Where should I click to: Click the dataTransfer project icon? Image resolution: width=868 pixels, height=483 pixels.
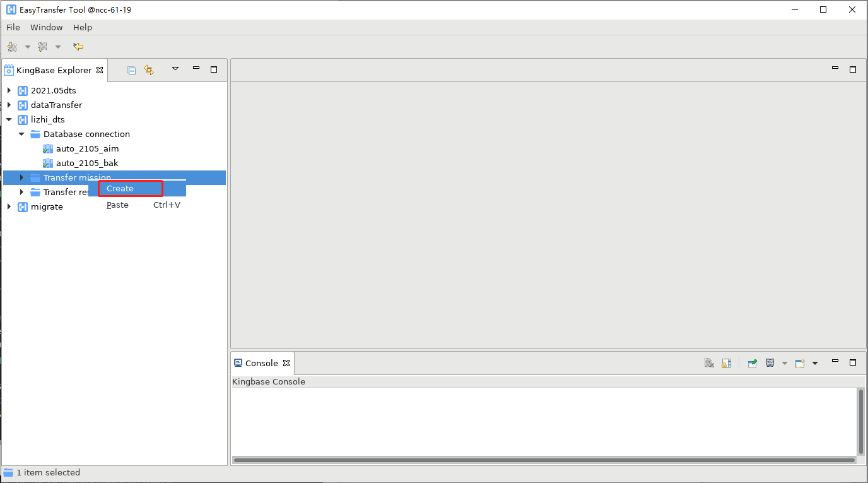point(23,105)
